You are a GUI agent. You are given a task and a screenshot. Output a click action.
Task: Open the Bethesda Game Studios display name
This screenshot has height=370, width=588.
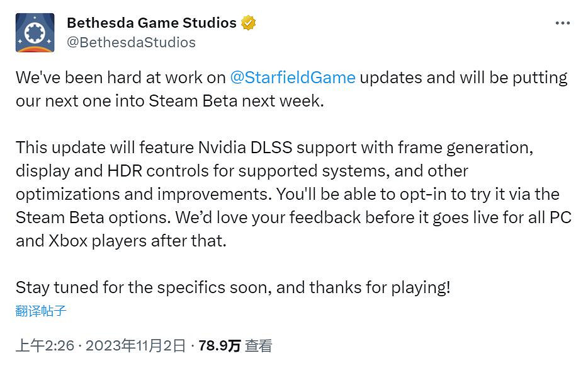click(151, 23)
